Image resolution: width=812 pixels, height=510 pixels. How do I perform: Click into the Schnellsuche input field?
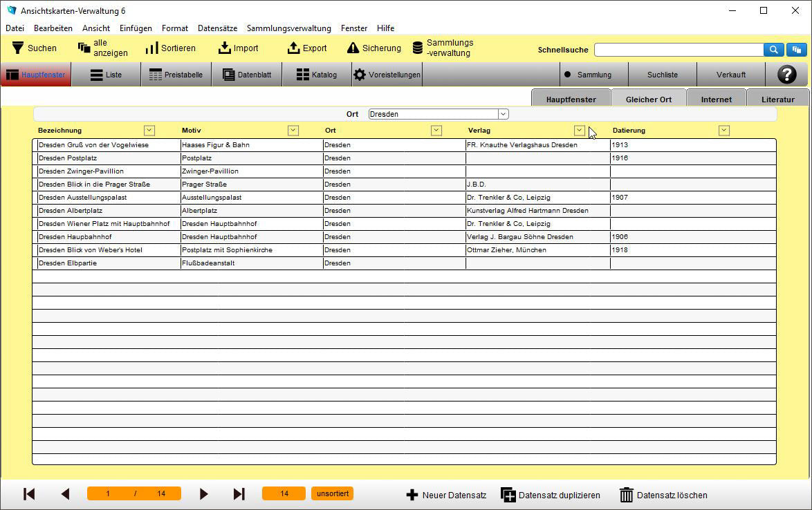tap(678, 50)
